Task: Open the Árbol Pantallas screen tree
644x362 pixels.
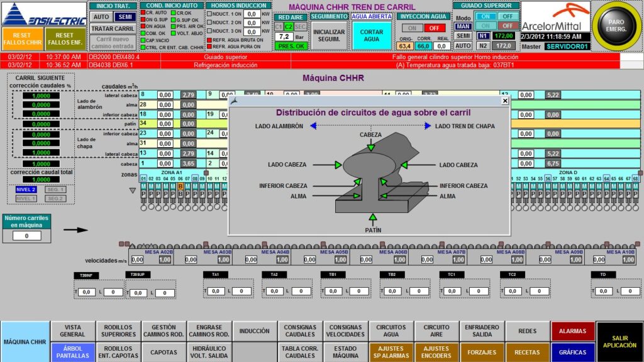Action: [74, 352]
